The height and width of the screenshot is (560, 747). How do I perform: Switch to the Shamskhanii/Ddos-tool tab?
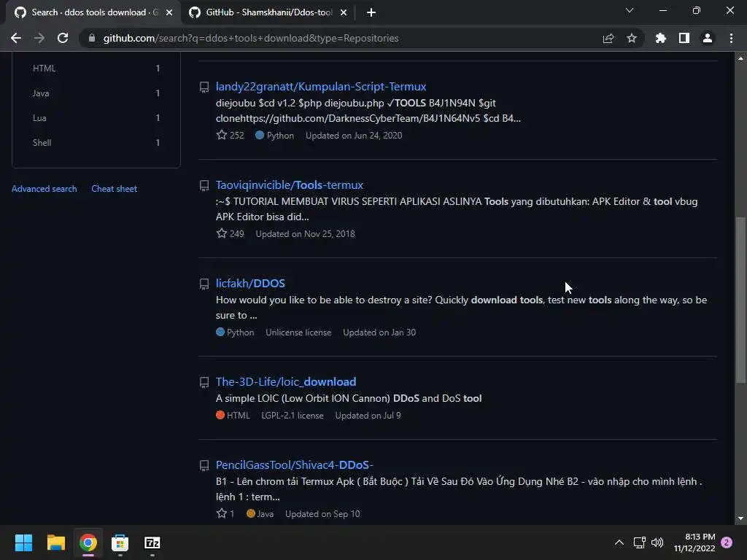point(268,12)
